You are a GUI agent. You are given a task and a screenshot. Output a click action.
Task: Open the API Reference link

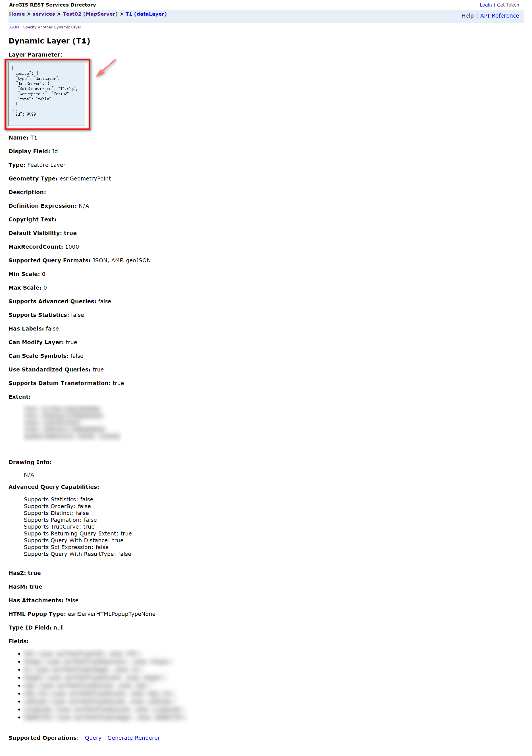[499, 16]
